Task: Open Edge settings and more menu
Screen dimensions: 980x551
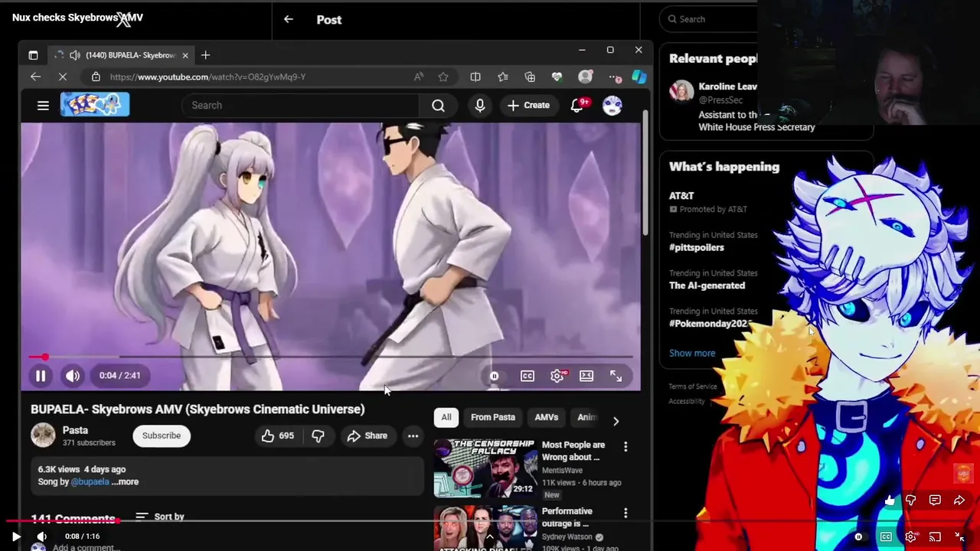Action: pyautogui.click(x=615, y=77)
